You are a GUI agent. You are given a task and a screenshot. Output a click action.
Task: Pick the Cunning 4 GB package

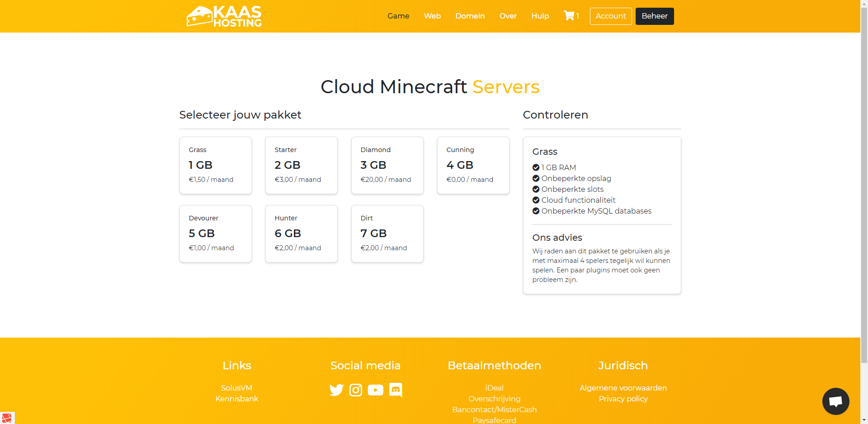(x=473, y=165)
